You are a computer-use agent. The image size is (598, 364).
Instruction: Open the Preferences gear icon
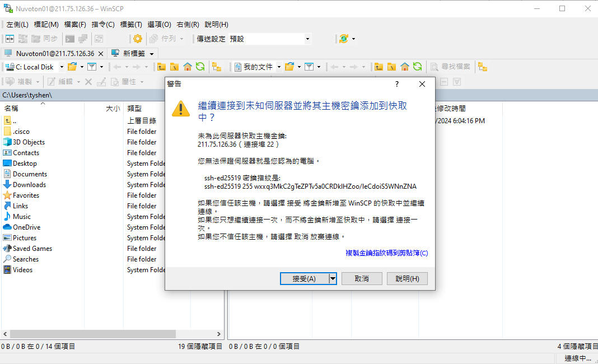pos(137,39)
